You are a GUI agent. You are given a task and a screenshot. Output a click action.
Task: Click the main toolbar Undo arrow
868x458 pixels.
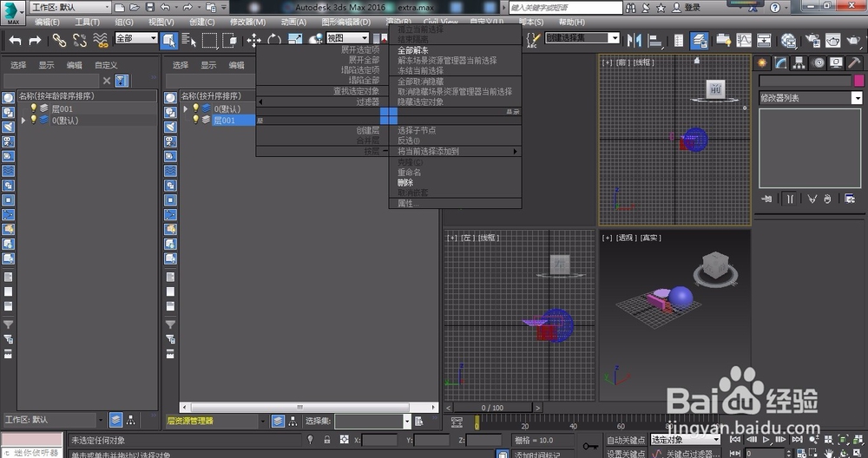pyautogui.click(x=16, y=41)
